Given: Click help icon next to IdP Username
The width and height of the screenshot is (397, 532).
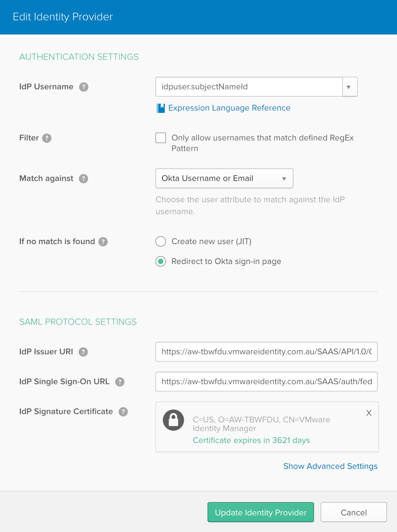Looking at the screenshot, I should point(84,87).
